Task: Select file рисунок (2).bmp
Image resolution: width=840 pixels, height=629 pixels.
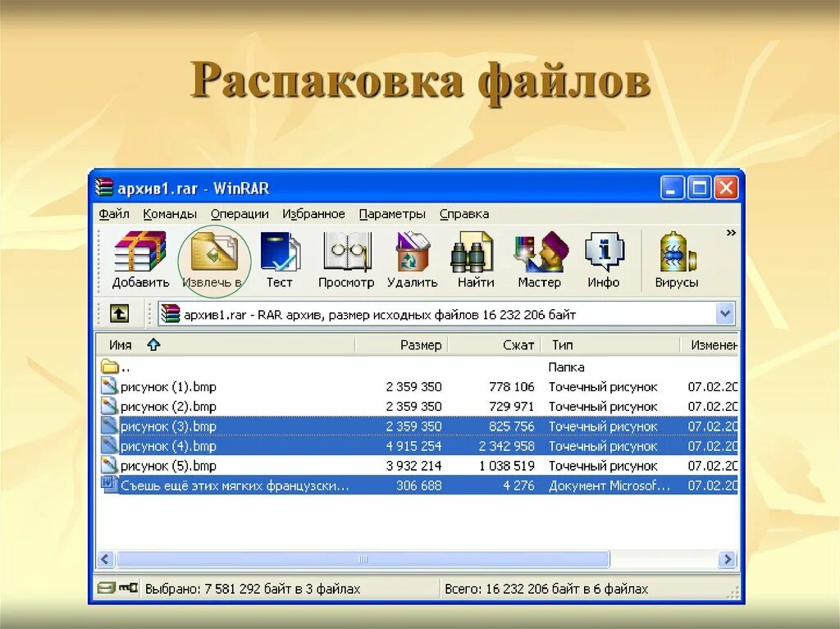Action: (x=418, y=407)
